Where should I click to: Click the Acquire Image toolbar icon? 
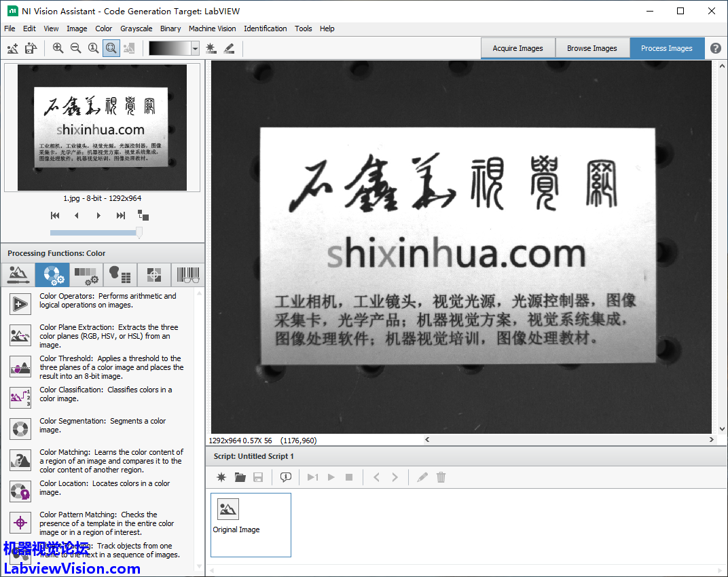[13, 48]
